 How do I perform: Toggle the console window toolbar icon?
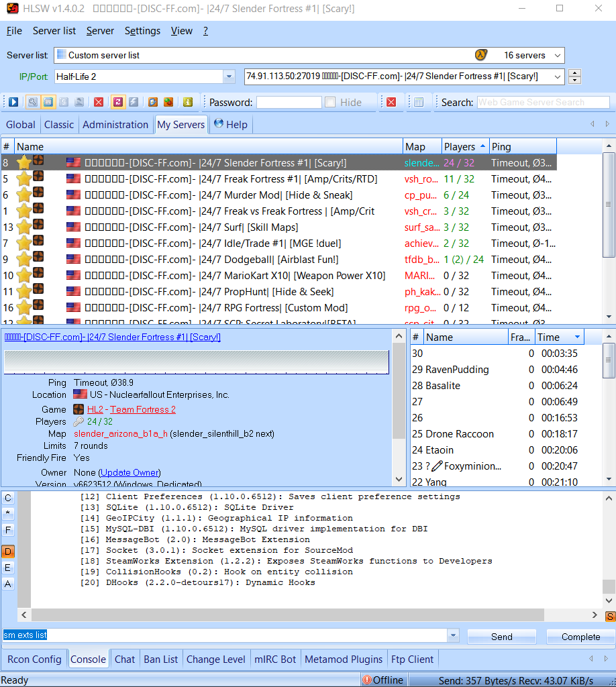pyautogui.click(x=48, y=102)
